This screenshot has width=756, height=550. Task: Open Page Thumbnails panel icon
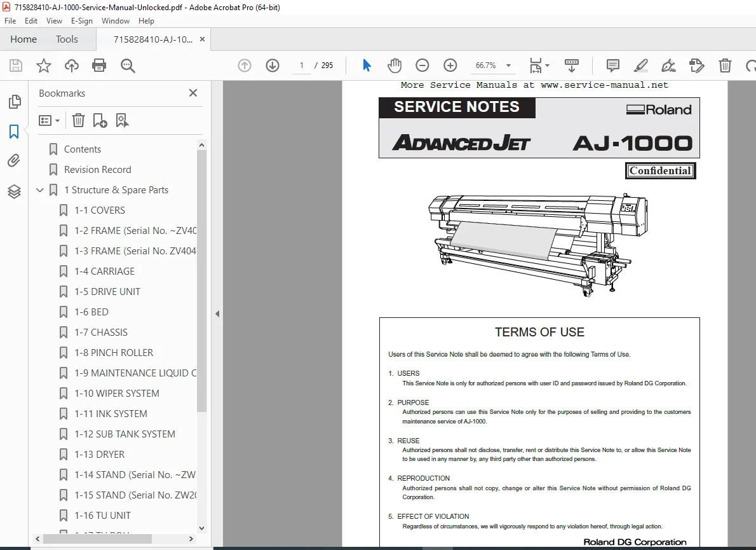pyautogui.click(x=15, y=101)
